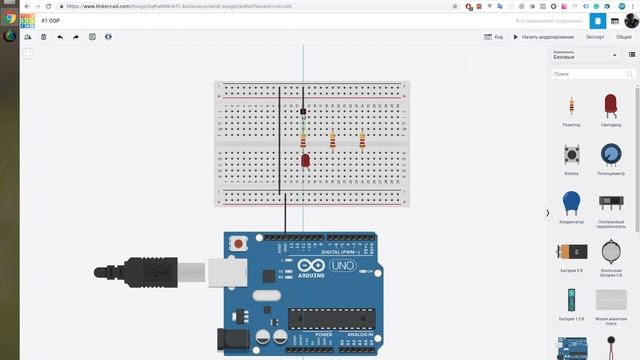Reload the browser page
The height and width of the screenshot is (360, 640).
point(48,6)
